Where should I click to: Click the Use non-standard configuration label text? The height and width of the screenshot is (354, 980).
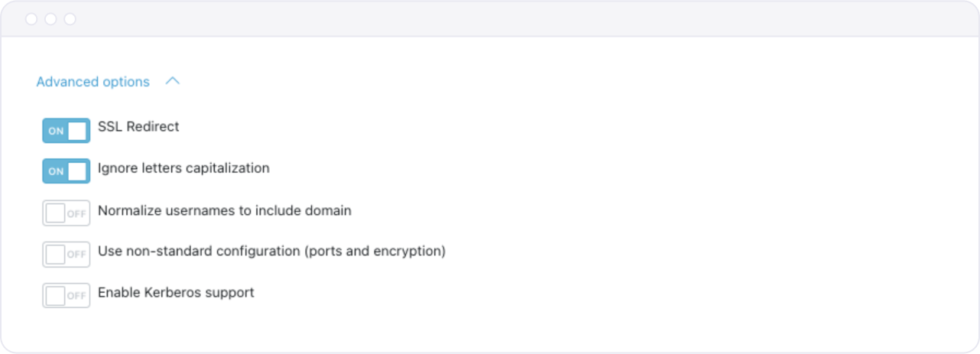pos(271,251)
